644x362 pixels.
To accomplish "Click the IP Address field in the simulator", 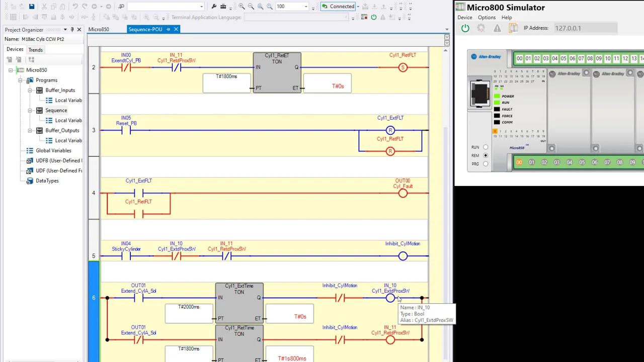I will point(585,28).
